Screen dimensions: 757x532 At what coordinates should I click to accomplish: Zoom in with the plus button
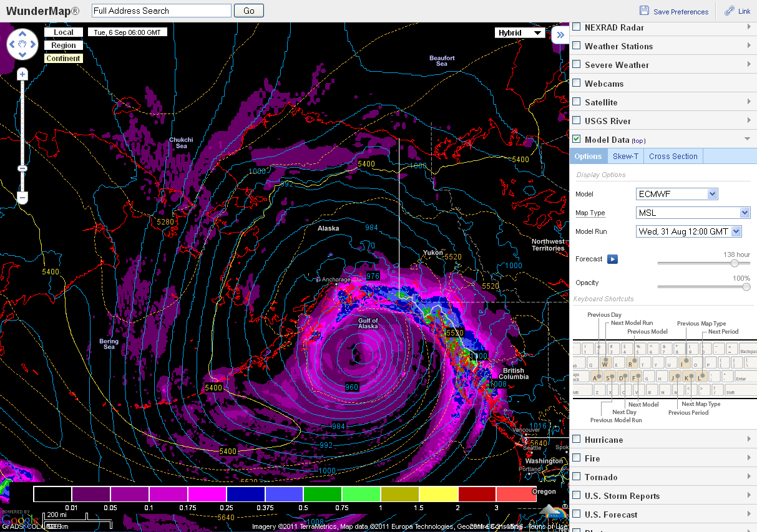[22, 74]
